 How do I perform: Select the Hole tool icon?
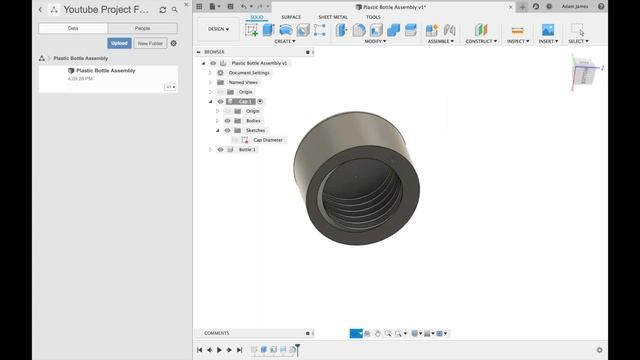(x=303, y=30)
